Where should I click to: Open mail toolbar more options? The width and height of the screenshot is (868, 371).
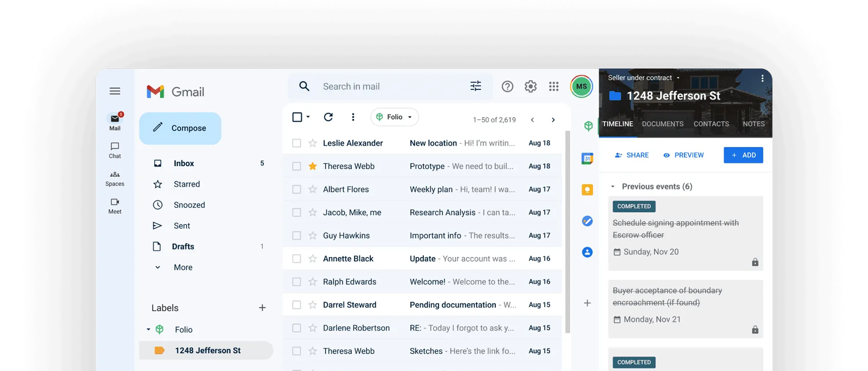tap(353, 117)
